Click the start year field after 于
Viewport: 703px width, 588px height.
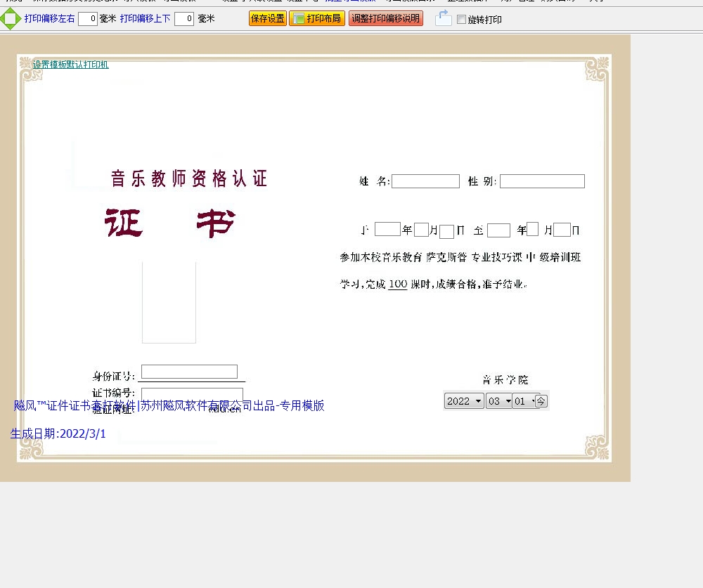[387, 229]
